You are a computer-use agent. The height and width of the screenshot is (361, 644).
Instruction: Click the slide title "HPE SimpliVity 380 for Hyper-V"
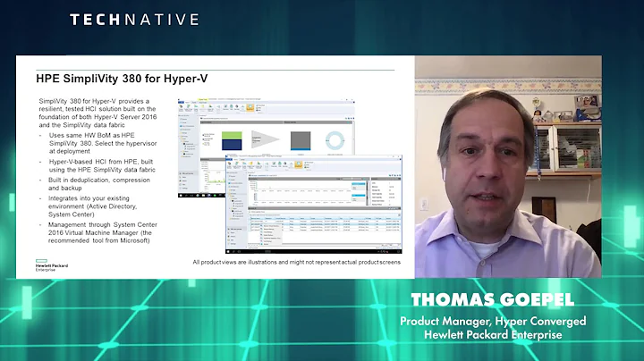(x=122, y=79)
